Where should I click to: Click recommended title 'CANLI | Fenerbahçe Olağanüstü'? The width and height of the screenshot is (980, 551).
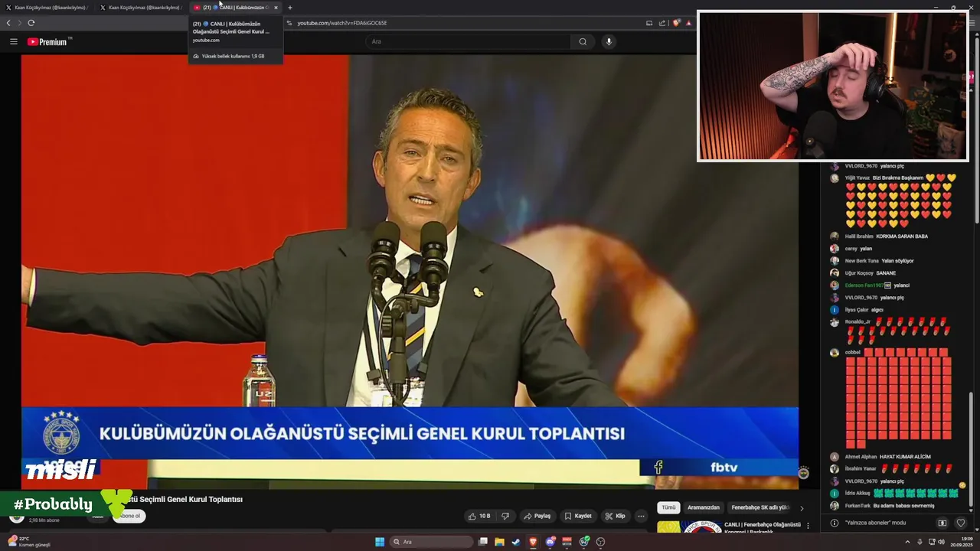(x=763, y=524)
